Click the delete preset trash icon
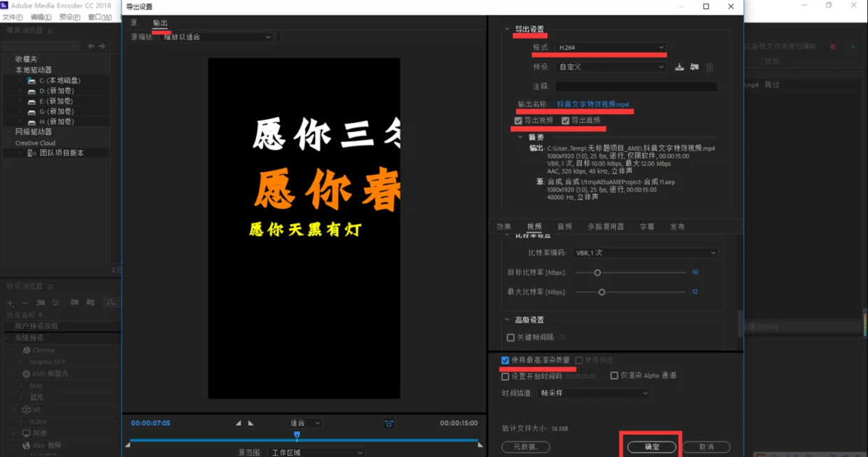Viewport: 868px width, 457px height. click(709, 67)
